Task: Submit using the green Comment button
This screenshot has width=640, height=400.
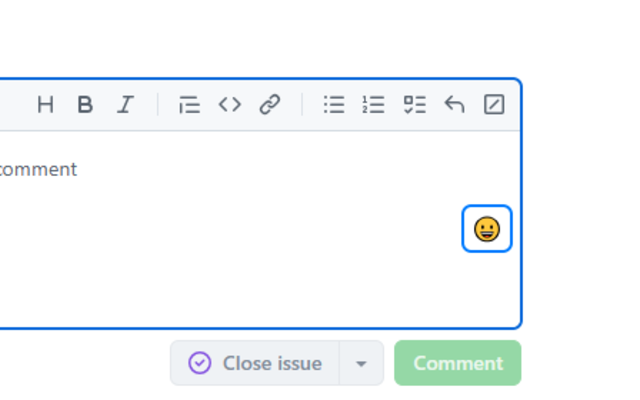Action: [458, 363]
